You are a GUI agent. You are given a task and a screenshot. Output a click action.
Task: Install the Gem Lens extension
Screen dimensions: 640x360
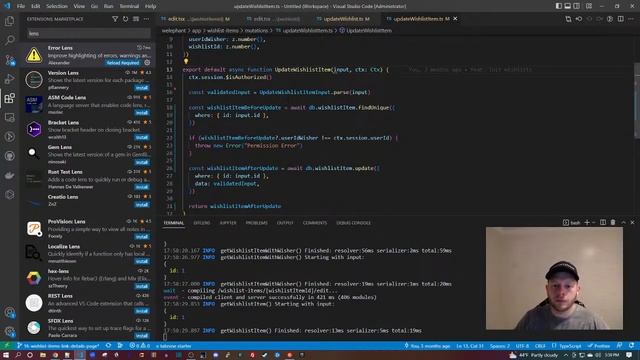pyautogui.click(x=142, y=162)
